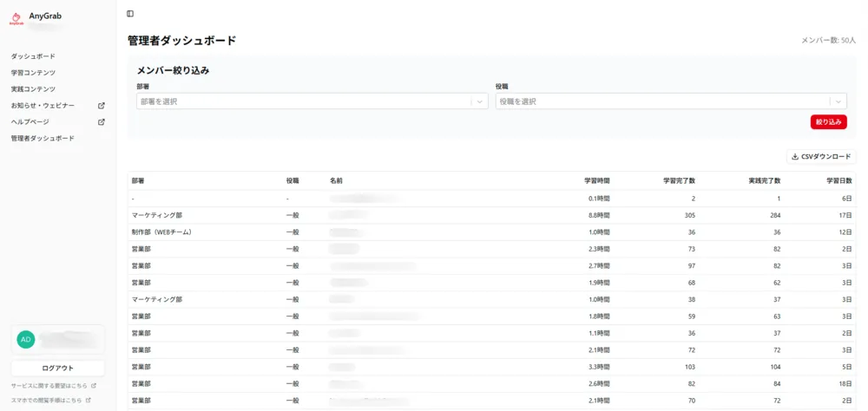Expand the 部署 dropdown chevron
Viewport: 868px width, 411px height.
480,101
